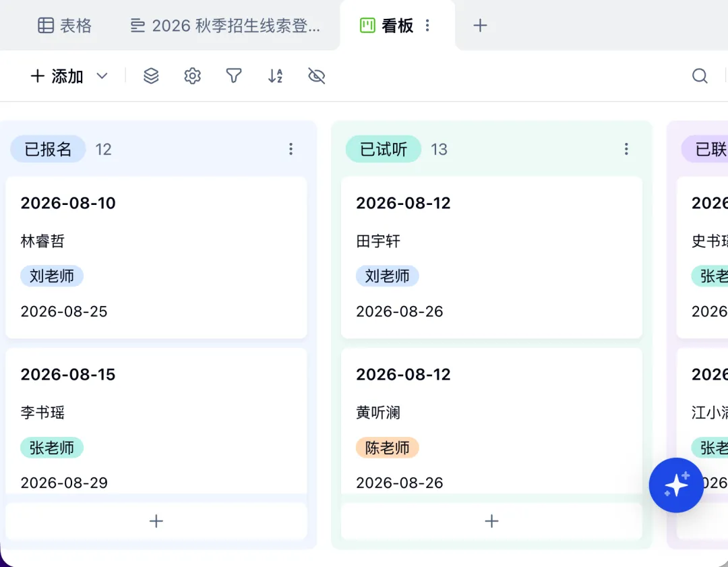
Task: Expand the 添加 dropdown arrow
Action: (102, 76)
